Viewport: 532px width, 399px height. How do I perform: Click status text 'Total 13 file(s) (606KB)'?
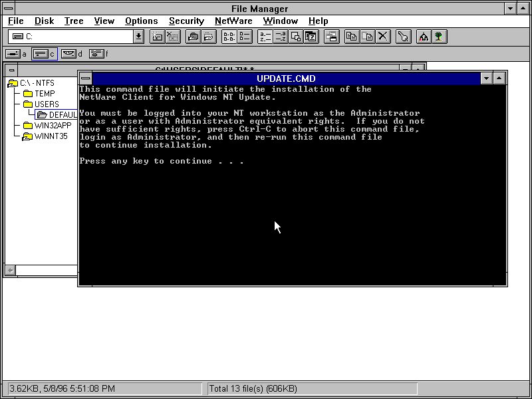[x=253, y=388]
